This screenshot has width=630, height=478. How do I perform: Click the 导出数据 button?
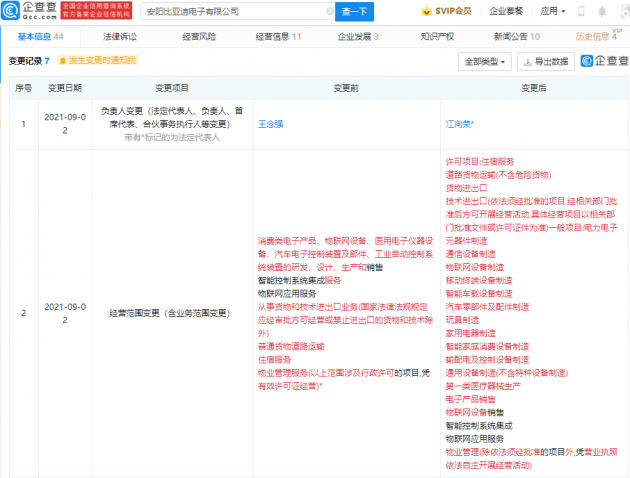[x=546, y=61]
